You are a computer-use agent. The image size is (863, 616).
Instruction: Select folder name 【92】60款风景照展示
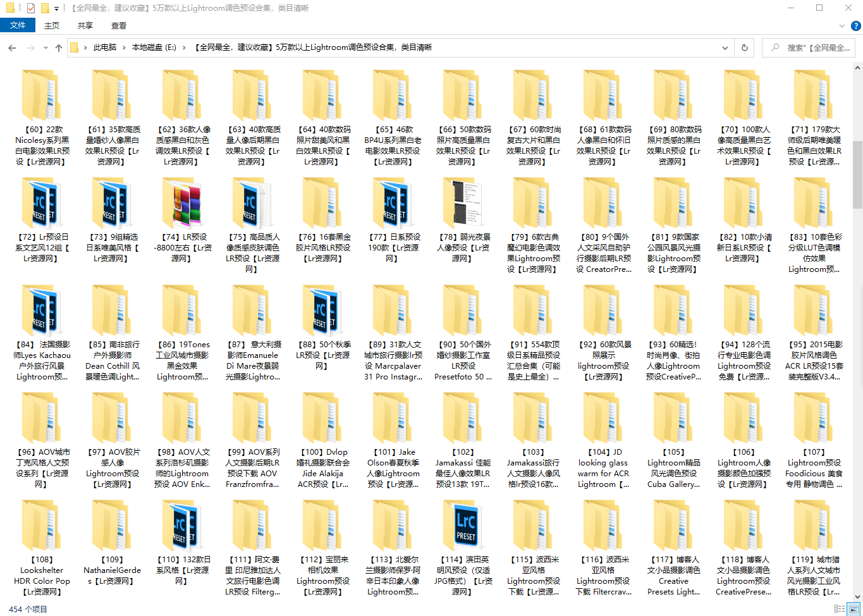tap(603, 360)
